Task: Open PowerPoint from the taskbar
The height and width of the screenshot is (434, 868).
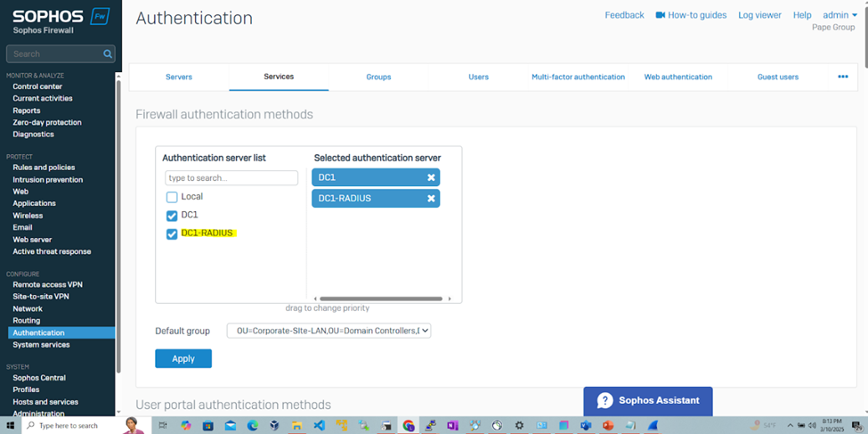Action: tap(608, 425)
